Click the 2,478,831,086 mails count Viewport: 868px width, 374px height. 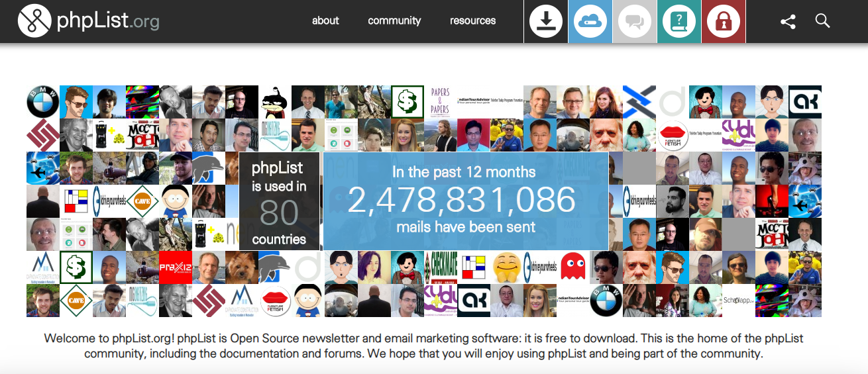coord(462,199)
